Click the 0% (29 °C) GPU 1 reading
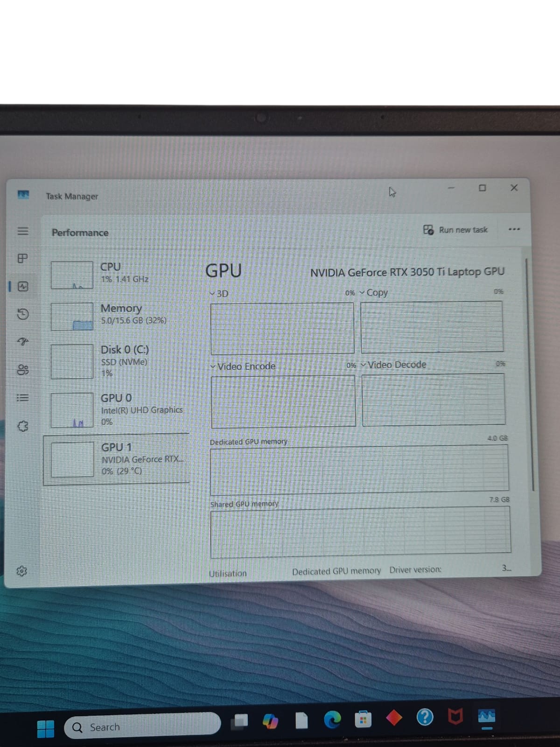560x747 pixels. click(x=121, y=471)
